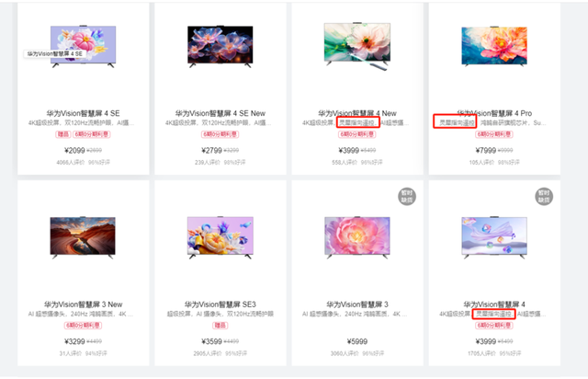Open the 华为Vision智慧屏 4 Pro TV image
Viewport: 588px width, 379px height.
(x=494, y=46)
